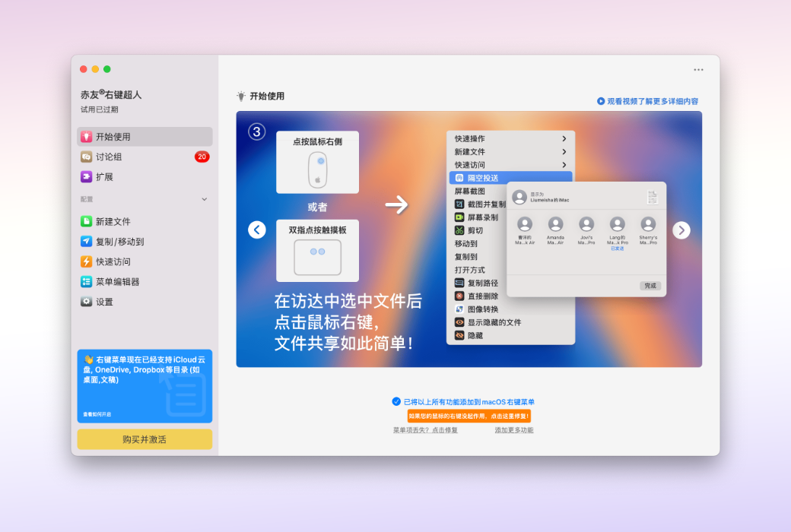Open the 扩展 sidebar item

(x=145, y=177)
